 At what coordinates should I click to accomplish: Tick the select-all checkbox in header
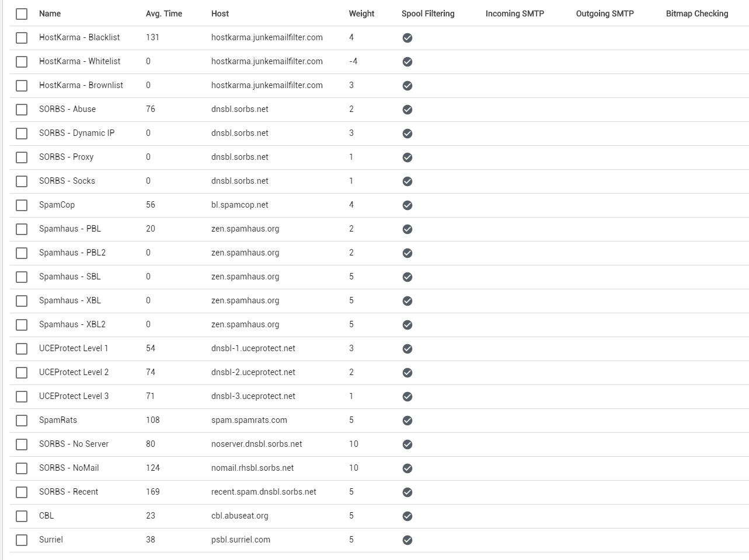click(22, 13)
